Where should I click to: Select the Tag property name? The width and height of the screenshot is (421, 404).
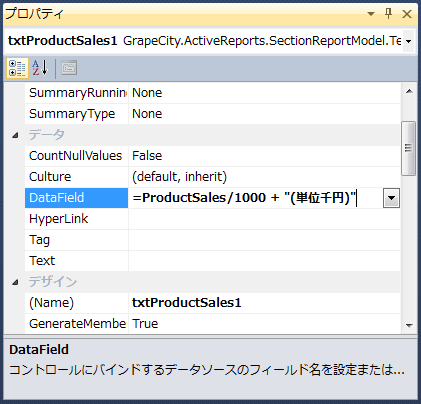[x=39, y=240]
